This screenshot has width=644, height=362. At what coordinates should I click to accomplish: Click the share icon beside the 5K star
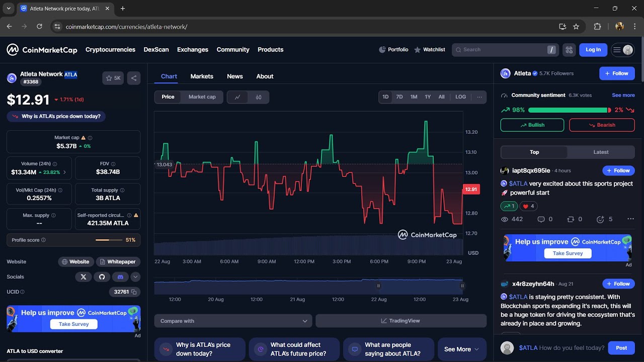(x=134, y=78)
